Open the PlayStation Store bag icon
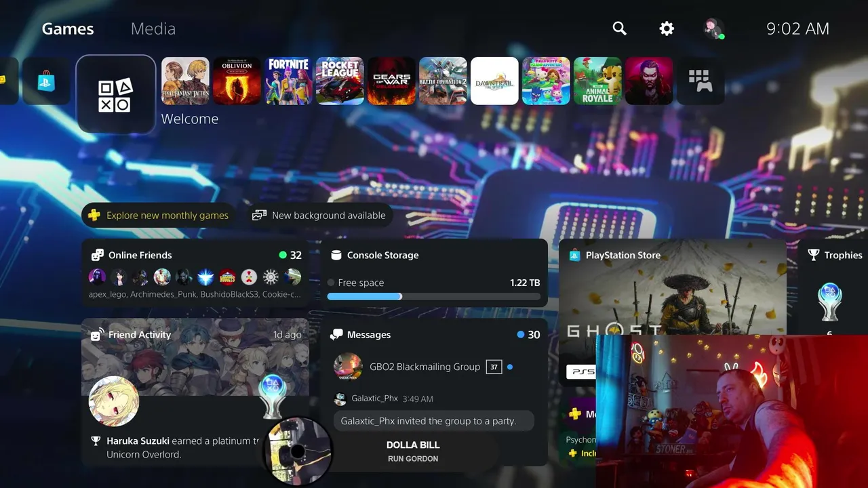868x488 pixels. [x=46, y=81]
